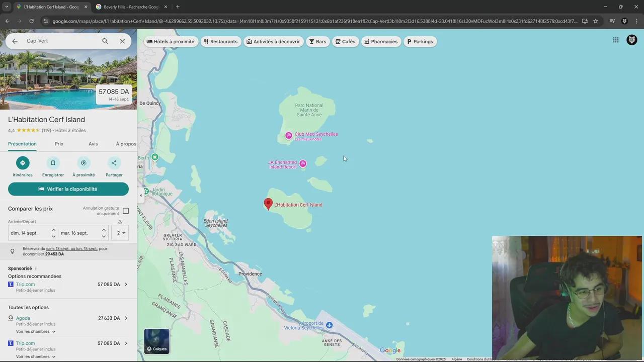This screenshot has height=362, width=644.
Task: Click the sam. 13 sept. savings link
Action: coord(72,249)
